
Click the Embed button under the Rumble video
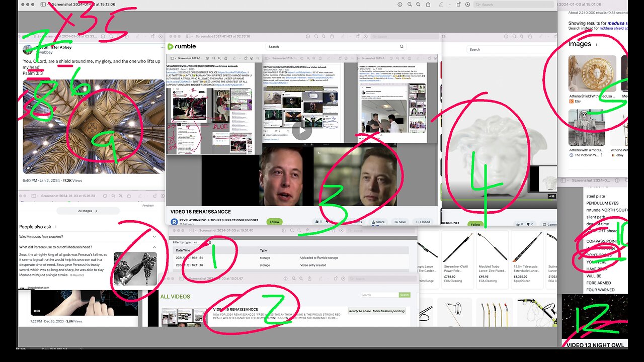coord(422,222)
